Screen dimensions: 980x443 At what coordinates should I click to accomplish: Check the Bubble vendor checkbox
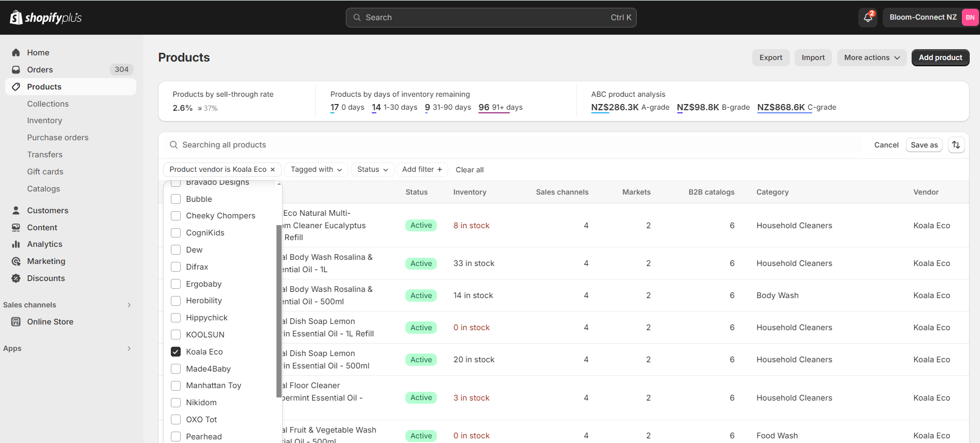[176, 199]
